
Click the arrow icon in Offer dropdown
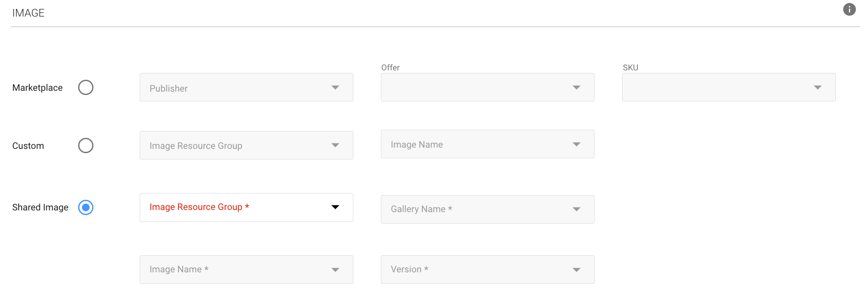point(576,87)
